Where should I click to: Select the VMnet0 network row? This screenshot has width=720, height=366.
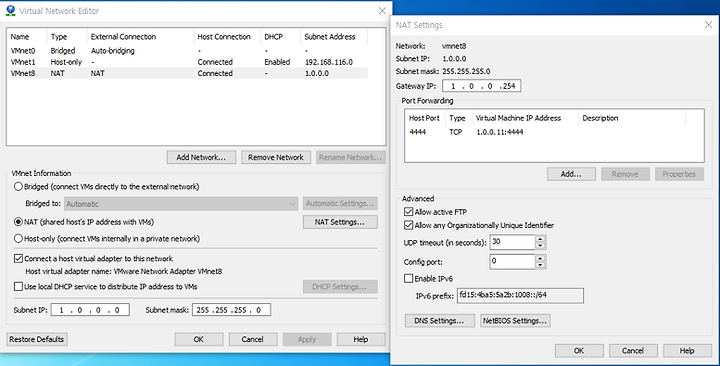pos(188,51)
